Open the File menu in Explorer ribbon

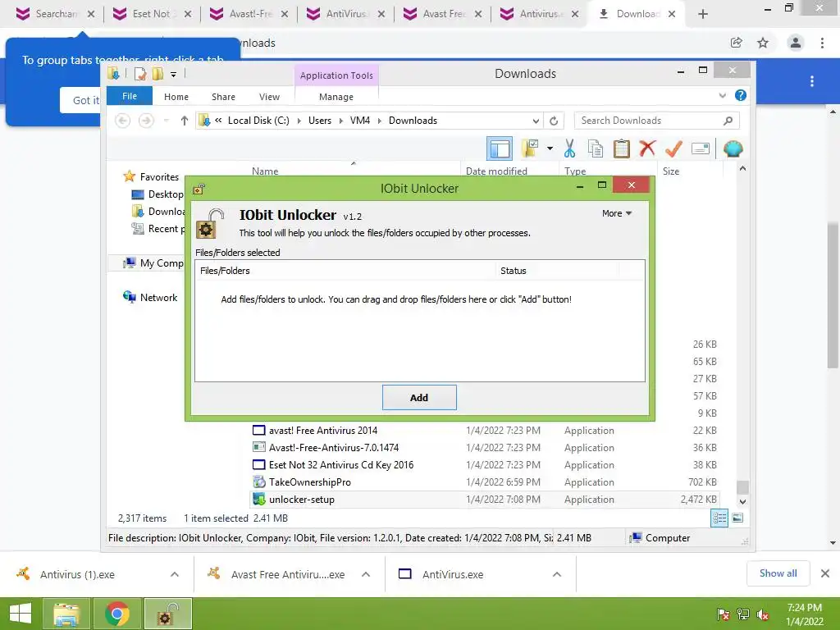(130, 97)
